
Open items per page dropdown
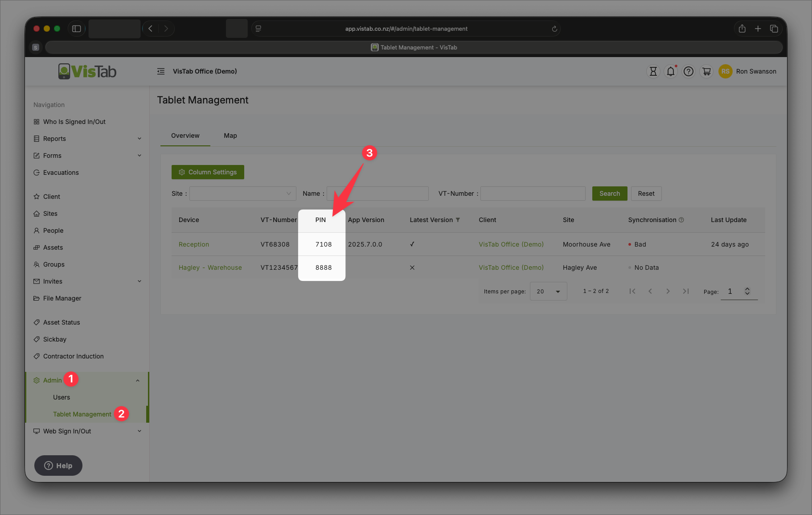tap(548, 291)
